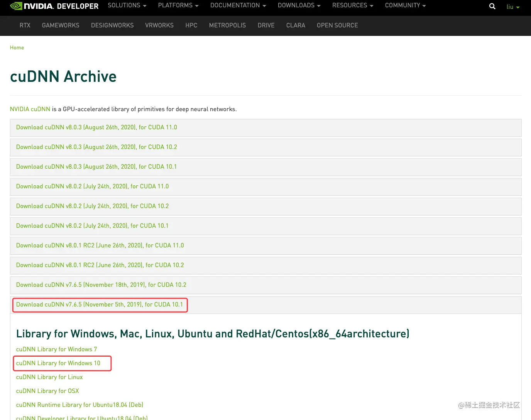Image resolution: width=531 pixels, height=420 pixels.
Task: Expand cuDNN v8.0.3 for CUDA 10.1
Action: tap(265, 167)
